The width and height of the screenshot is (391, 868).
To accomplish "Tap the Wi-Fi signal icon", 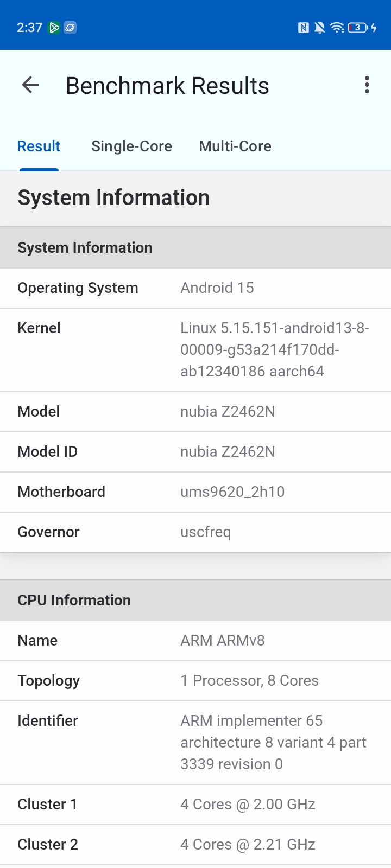I will point(337,28).
